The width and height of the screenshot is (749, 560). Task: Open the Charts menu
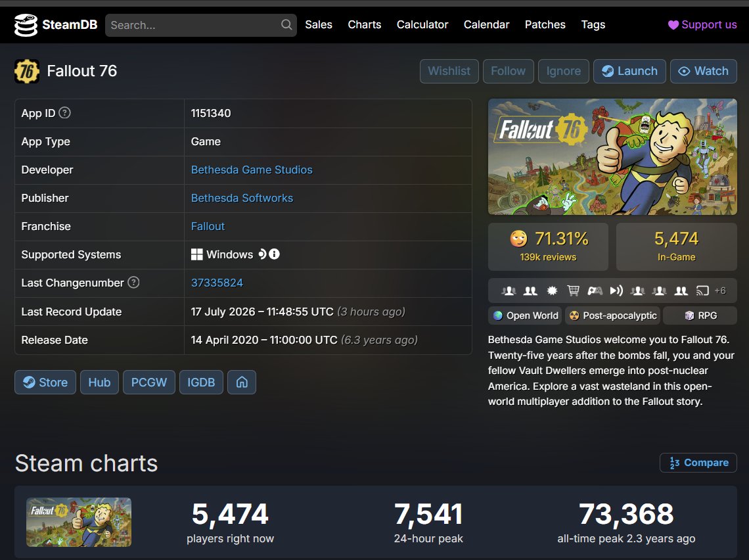point(365,25)
